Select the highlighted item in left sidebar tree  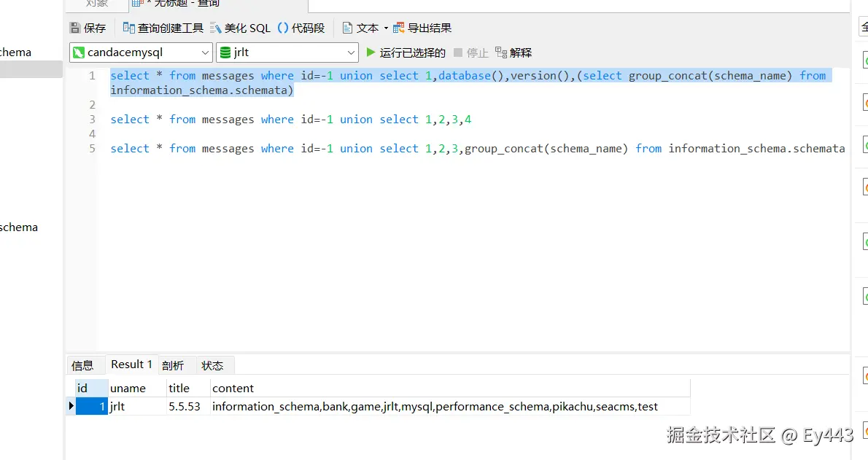pyautogui.click(x=31, y=69)
